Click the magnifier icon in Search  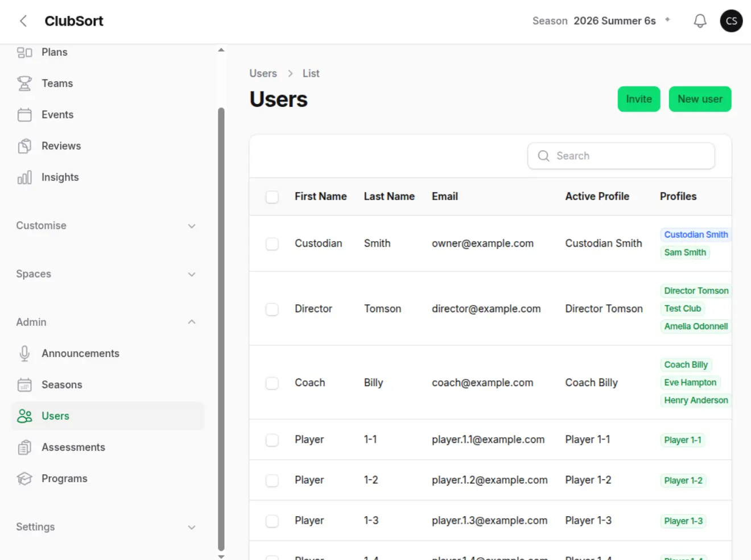(x=543, y=156)
